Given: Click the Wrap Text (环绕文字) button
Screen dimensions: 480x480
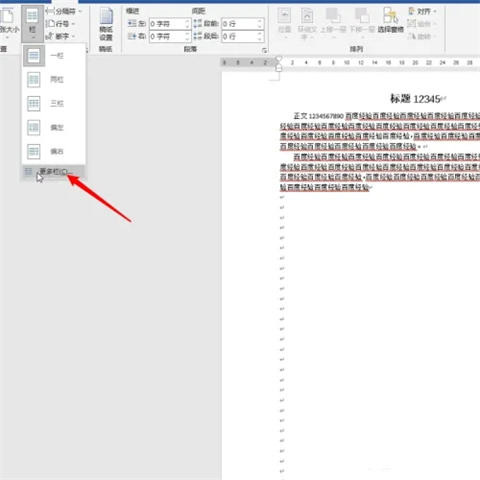Looking at the screenshot, I should (x=307, y=24).
